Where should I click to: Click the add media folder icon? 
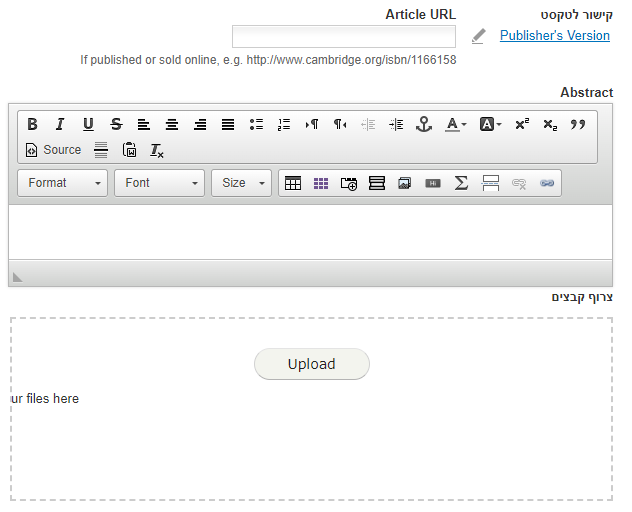click(x=349, y=183)
